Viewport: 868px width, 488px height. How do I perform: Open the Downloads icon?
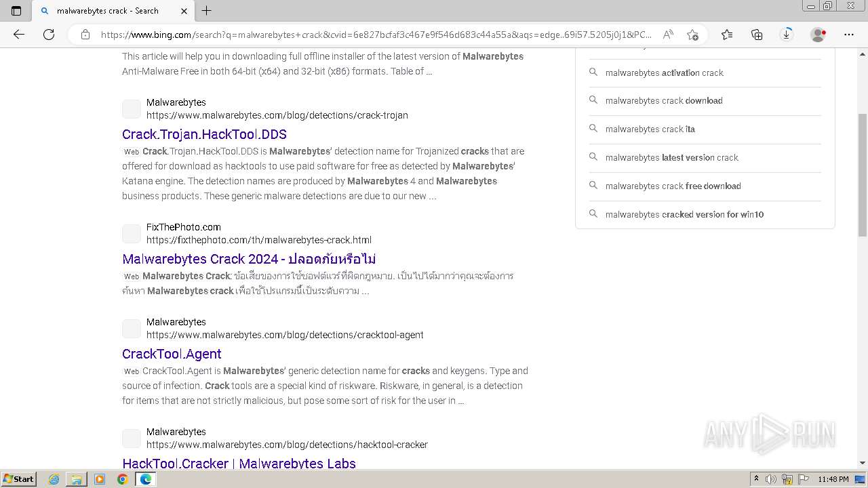[x=787, y=35]
